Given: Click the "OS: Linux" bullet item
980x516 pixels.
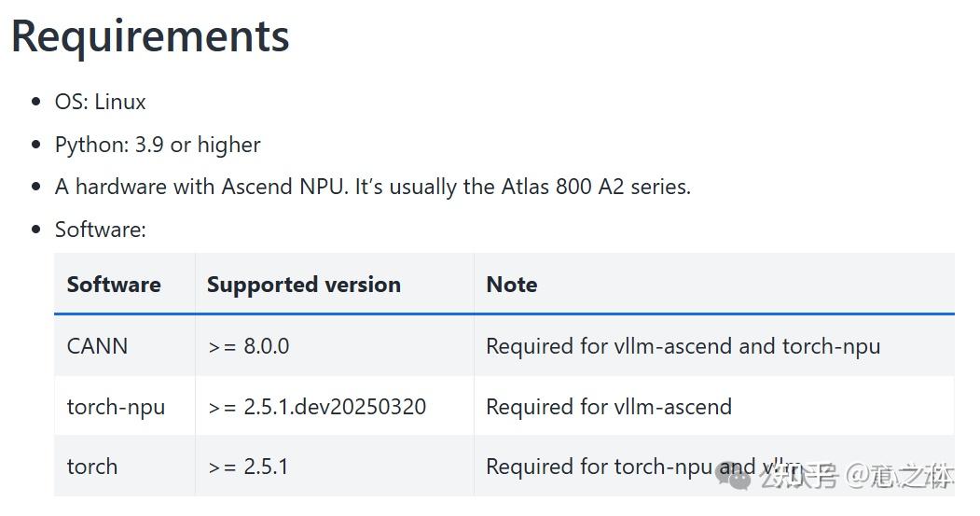Looking at the screenshot, I should 101,102.
